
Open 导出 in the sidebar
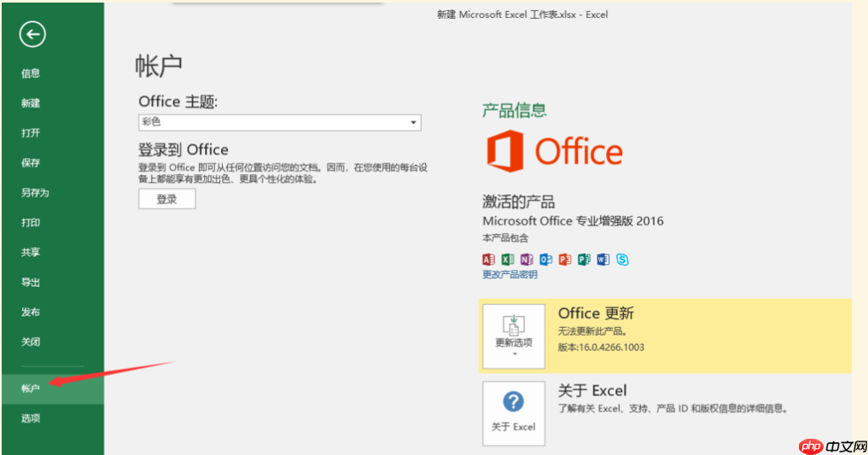pos(31,283)
